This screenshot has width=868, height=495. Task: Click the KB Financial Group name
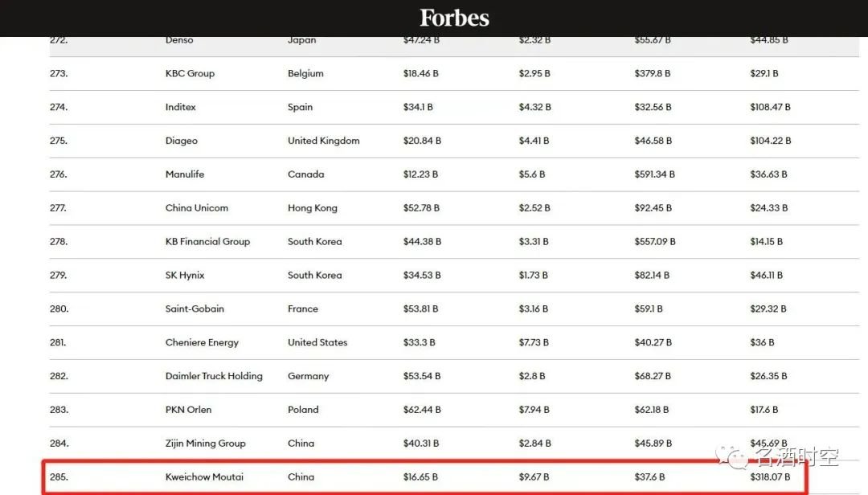(207, 241)
